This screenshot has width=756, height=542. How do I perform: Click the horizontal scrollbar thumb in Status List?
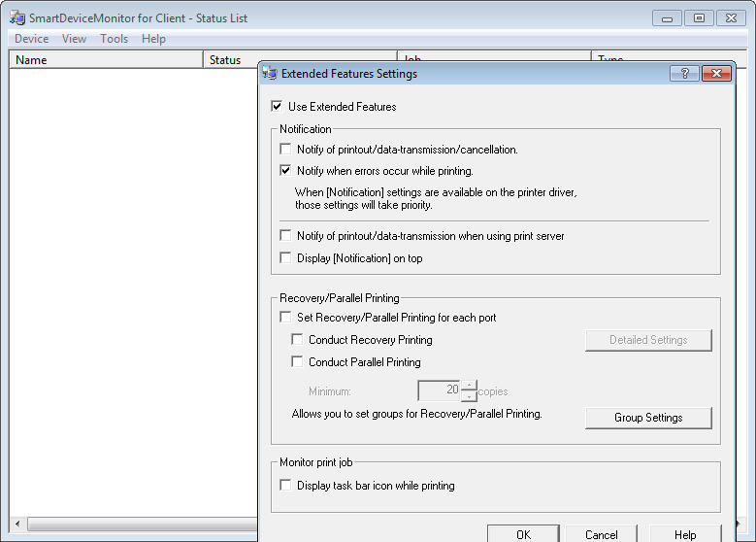pyautogui.click(x=143, y=524)
